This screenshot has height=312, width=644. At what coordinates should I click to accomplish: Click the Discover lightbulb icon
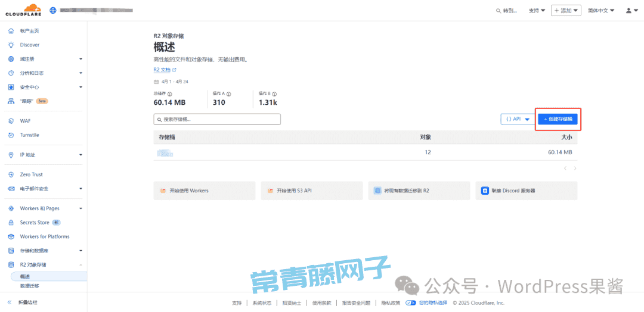click(11, 45)
